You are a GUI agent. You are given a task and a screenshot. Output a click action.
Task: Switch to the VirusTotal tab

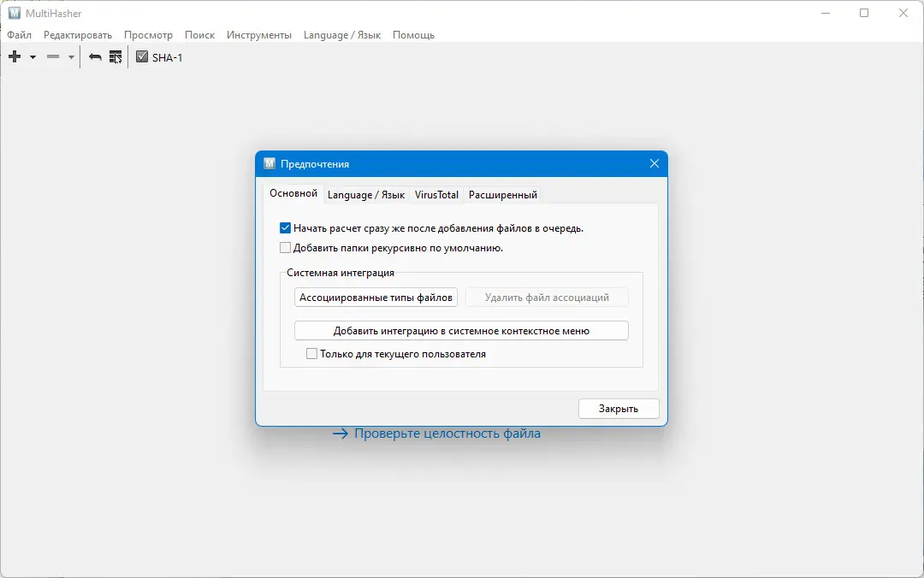click(x=436, y=195)
